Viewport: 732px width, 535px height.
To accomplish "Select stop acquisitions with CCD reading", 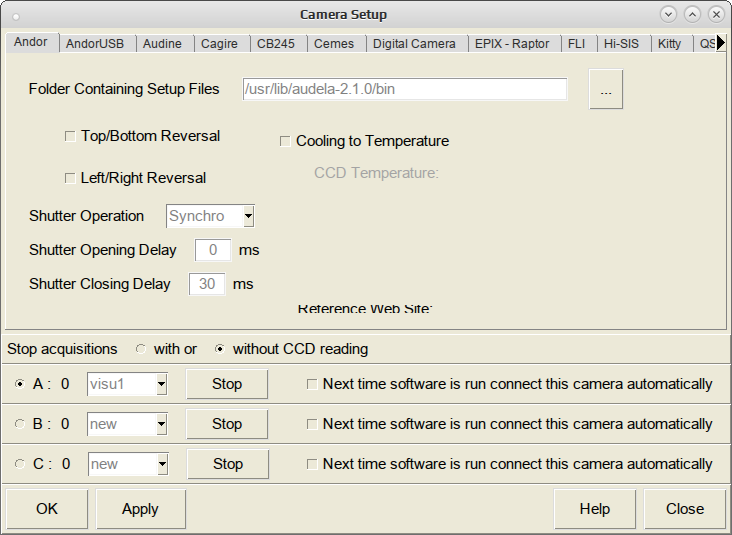I will pos(141,349).
